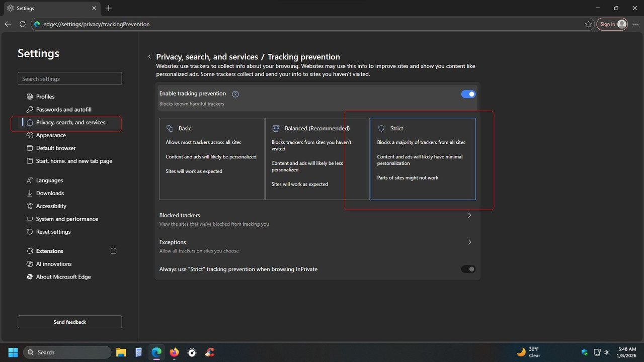Click the back chevron before the breadcrumb heading
This screenshot has height=362, width=644.
click(x=149, y=57)
